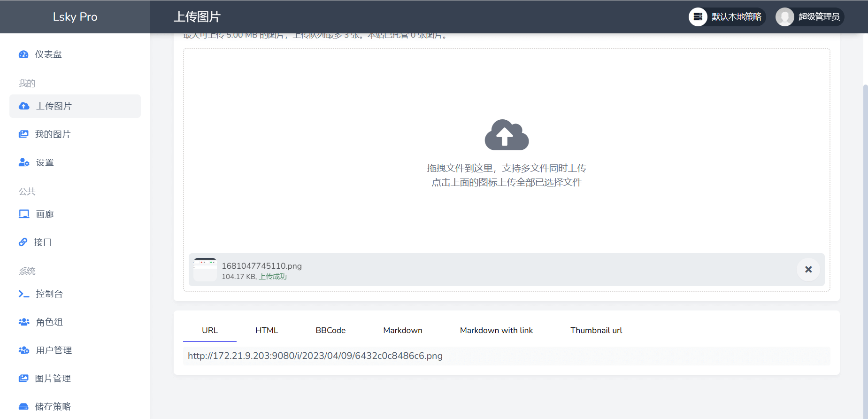Click the generated image URL field

tap(506, 356)
